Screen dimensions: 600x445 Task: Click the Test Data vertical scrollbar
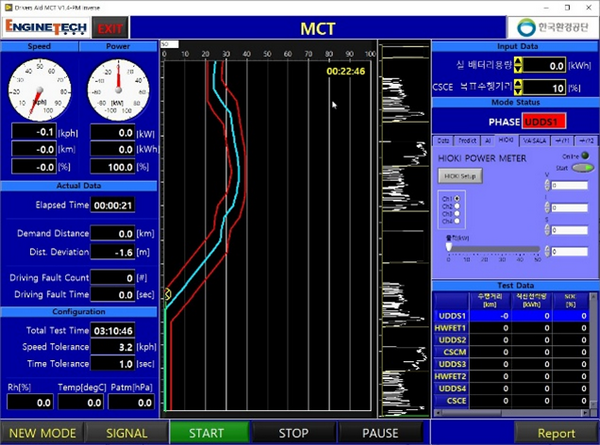593,351
